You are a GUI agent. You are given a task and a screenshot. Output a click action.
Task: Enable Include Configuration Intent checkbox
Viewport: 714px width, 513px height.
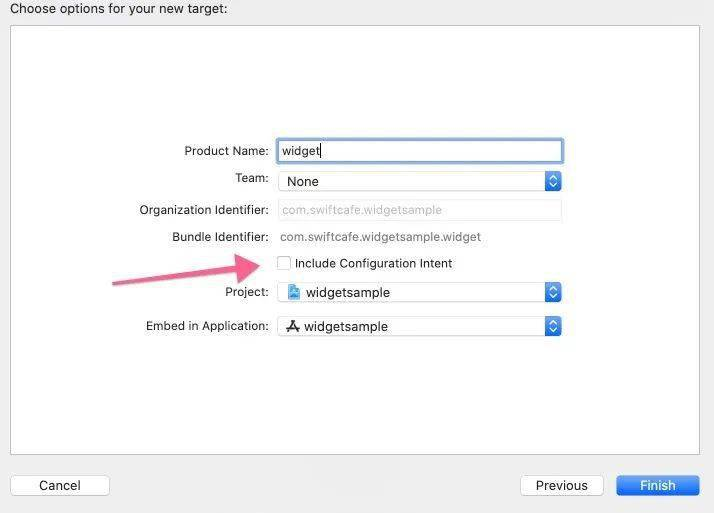coord(284,263)
